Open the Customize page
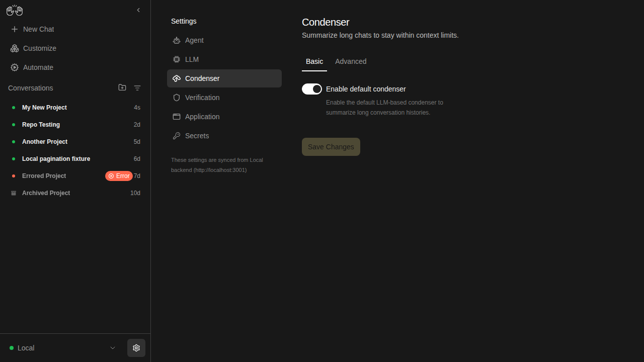This screenshot has height=362, width=644. pos(75,48)
